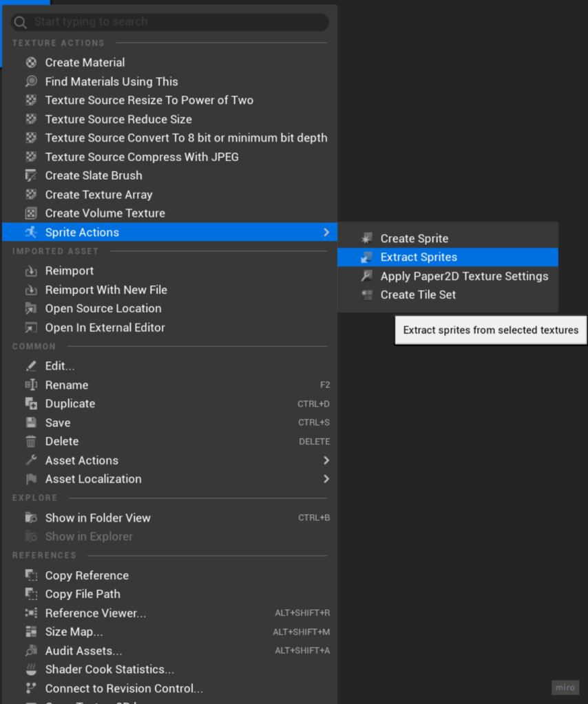Select Create Sprite in the submenu
This screenshot has height=704, width=588.
[x=414, y=239]
